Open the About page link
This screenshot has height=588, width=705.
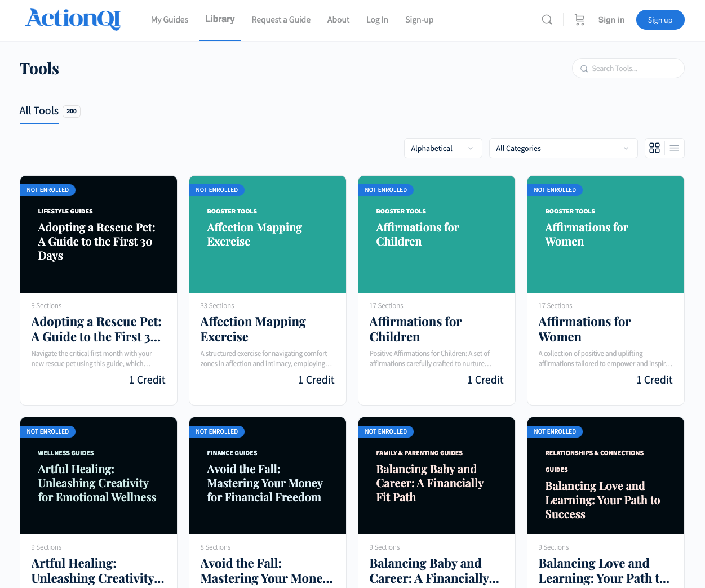338,20
